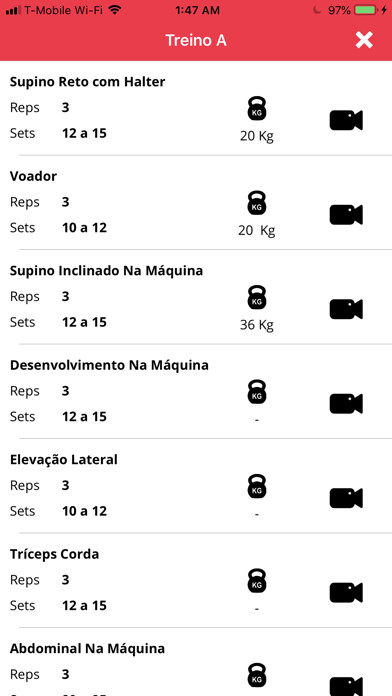Watch the Elevação Lateral video
Screen dimensions: 392x696
346,498
